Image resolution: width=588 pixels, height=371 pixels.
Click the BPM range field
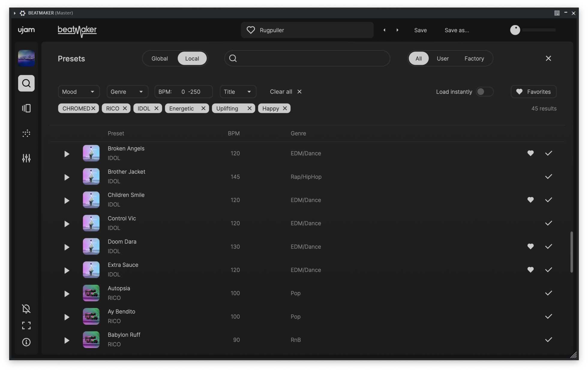pos(183,92)
